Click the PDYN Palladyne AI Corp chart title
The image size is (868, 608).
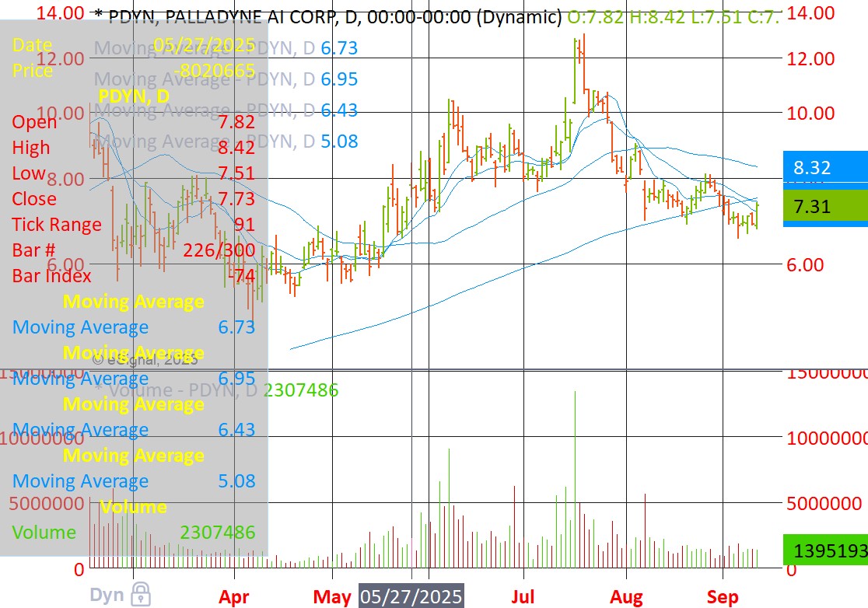click(327, 16)
